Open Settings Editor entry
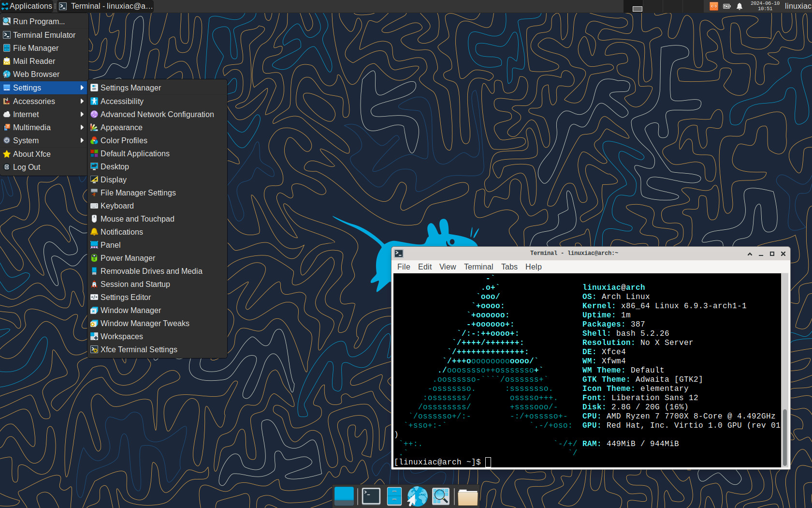812x508 pixels. (158, 297)
